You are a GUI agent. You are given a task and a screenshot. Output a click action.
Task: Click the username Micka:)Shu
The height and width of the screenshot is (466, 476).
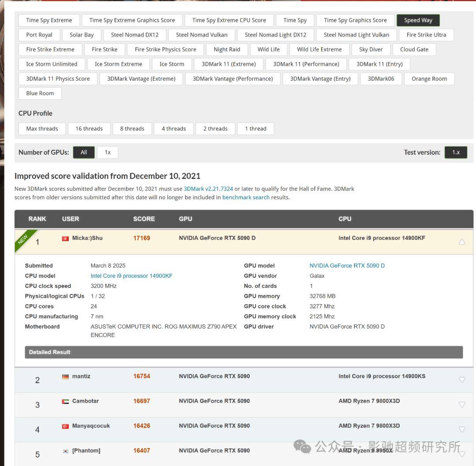pyautogui.click(x=87, y=238)
